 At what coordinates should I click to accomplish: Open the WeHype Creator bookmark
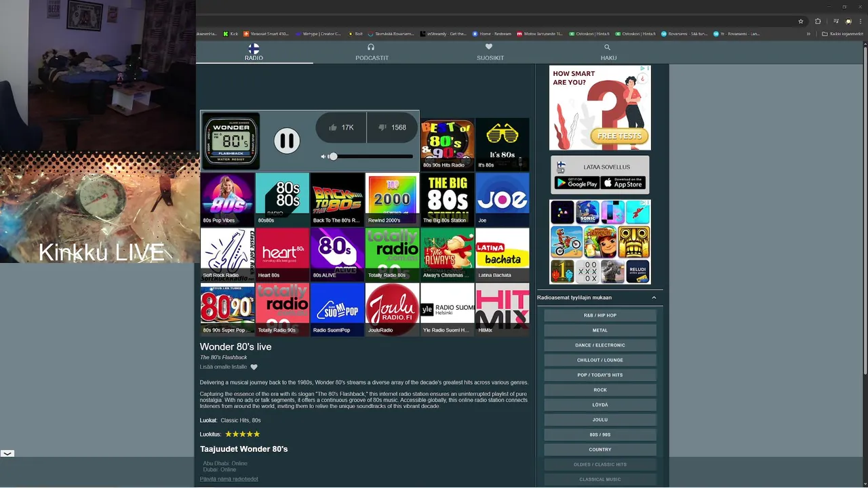tap(318, 33)
